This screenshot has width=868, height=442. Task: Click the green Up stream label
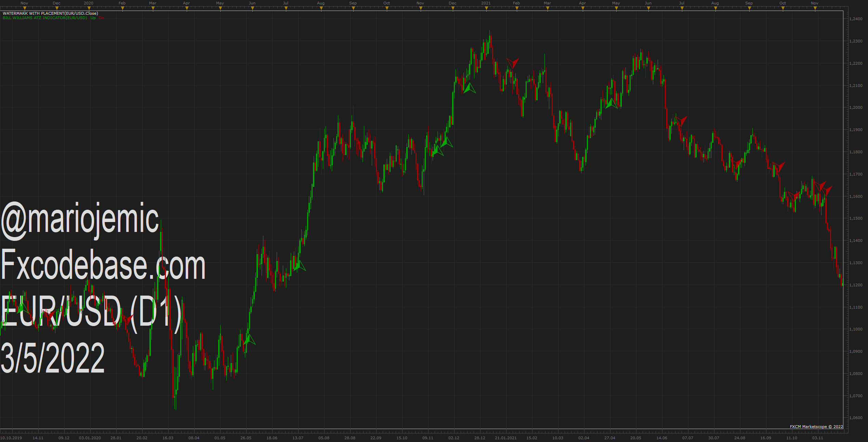click(93, 18)
